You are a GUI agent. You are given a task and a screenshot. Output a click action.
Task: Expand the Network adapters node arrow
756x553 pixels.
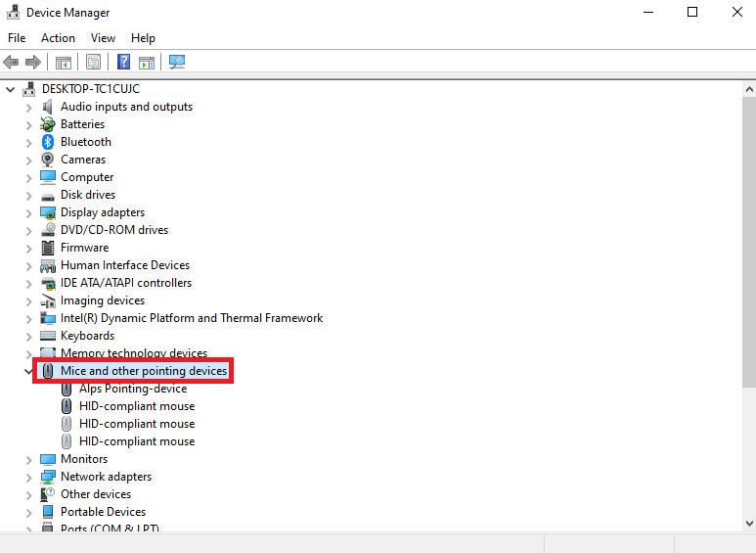coord(29,478)
